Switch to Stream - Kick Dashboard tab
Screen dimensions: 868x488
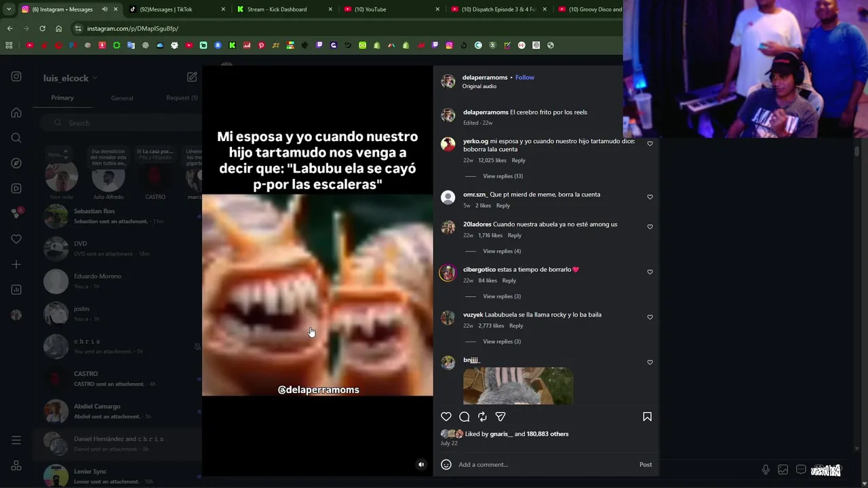click(x=285, y=9)
